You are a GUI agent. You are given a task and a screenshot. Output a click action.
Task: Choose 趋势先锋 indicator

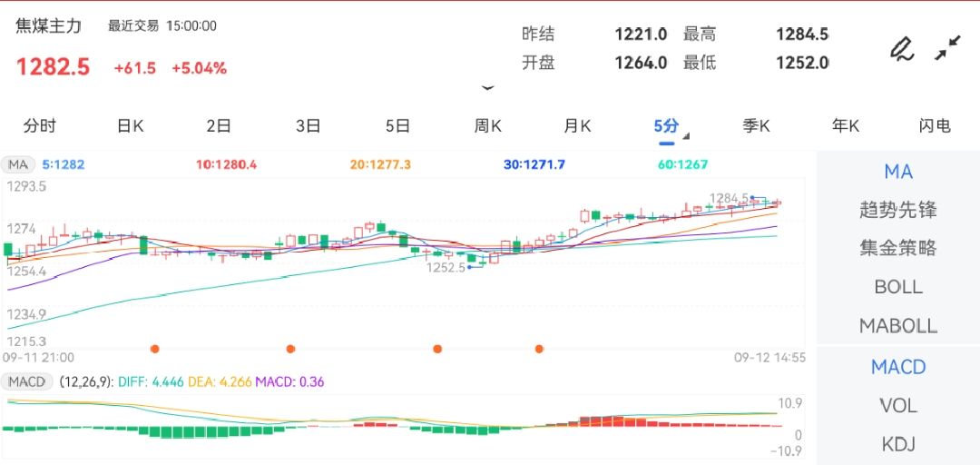pos(898,210)
